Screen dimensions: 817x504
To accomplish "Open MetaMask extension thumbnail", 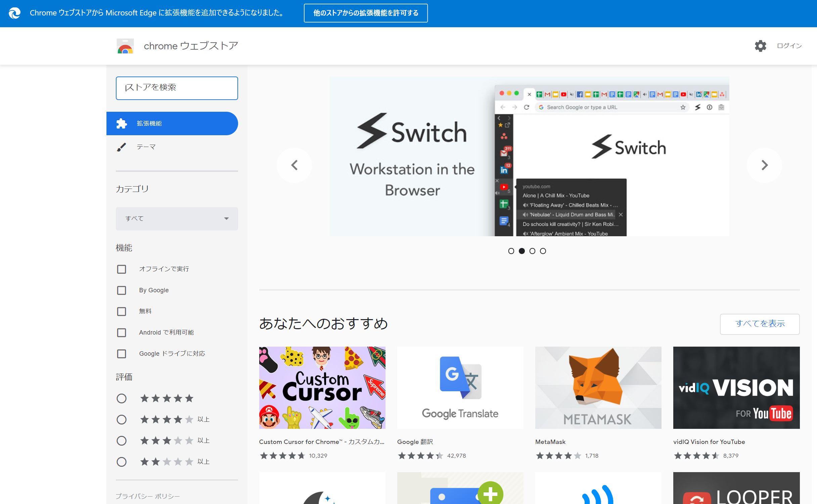I will coord(598,388).
